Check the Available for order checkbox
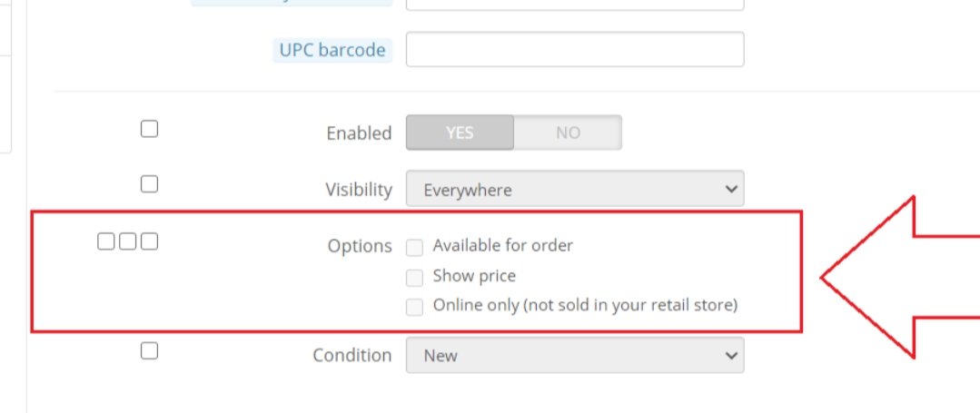Screen dimensions: 980x413 [415, 247]
